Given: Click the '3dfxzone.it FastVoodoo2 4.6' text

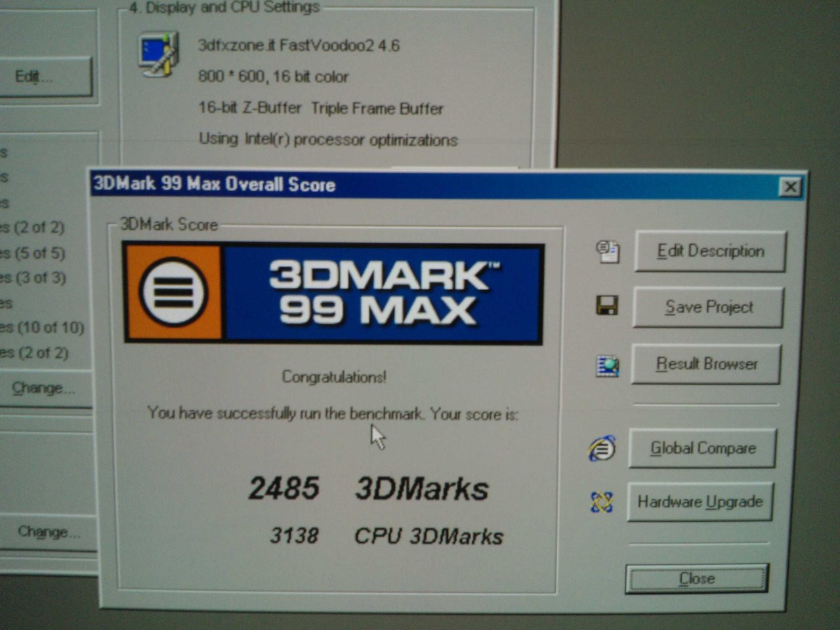Looking at the screenshot, I should click(x=299, y=45).
